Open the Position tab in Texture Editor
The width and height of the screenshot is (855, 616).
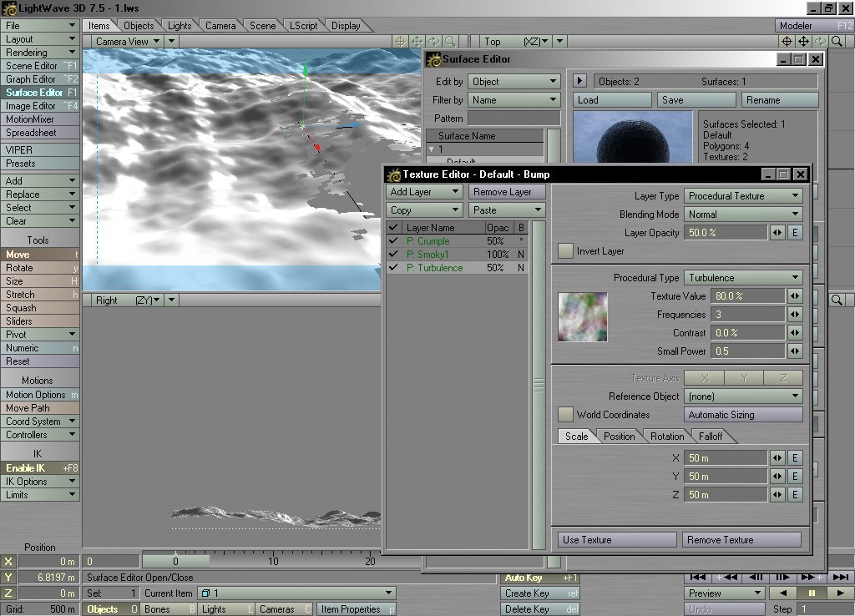[619, 436]
